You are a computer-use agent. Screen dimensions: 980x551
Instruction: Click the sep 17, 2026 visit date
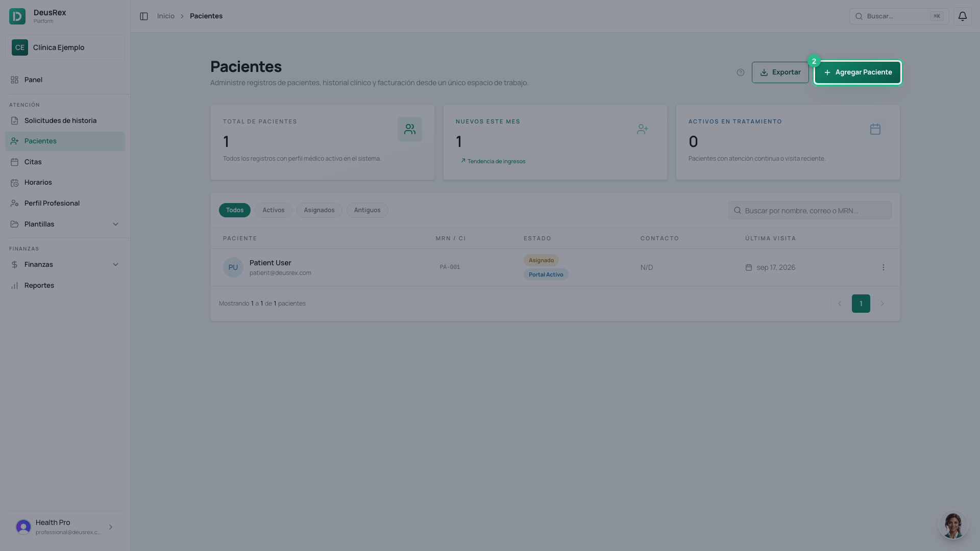[776, 267]
